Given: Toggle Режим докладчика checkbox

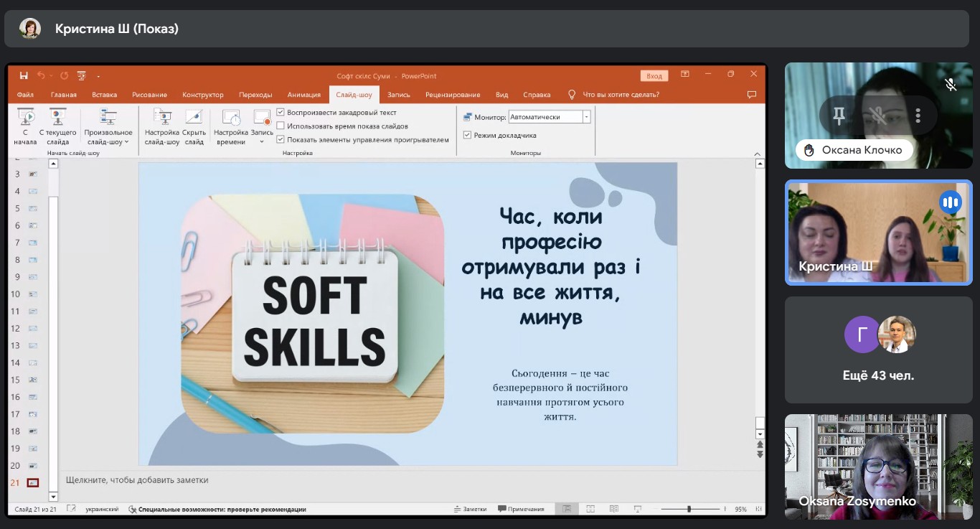Looking at the screenshot, I should tap(467, 135).
